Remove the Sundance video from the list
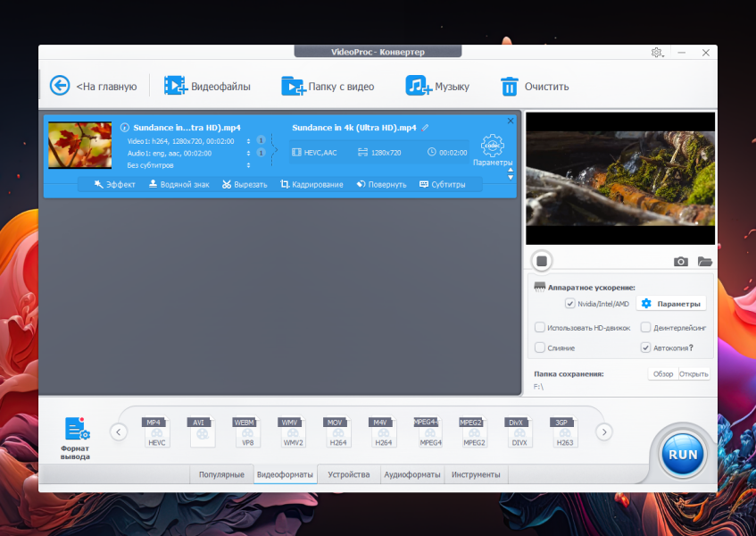The height and width of the screenshot is (536, 756). [x=511, y=121]
